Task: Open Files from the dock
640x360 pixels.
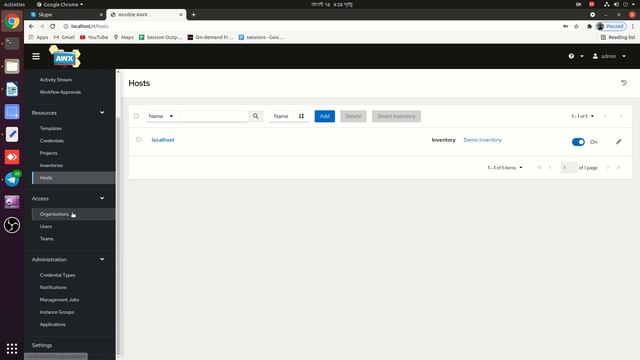Action: point(12,66)
